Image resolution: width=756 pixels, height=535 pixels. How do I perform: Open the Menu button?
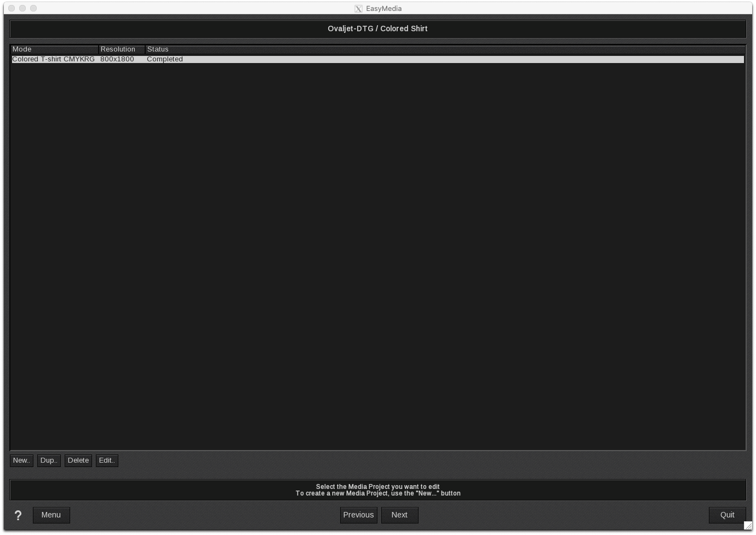point(51,515)
